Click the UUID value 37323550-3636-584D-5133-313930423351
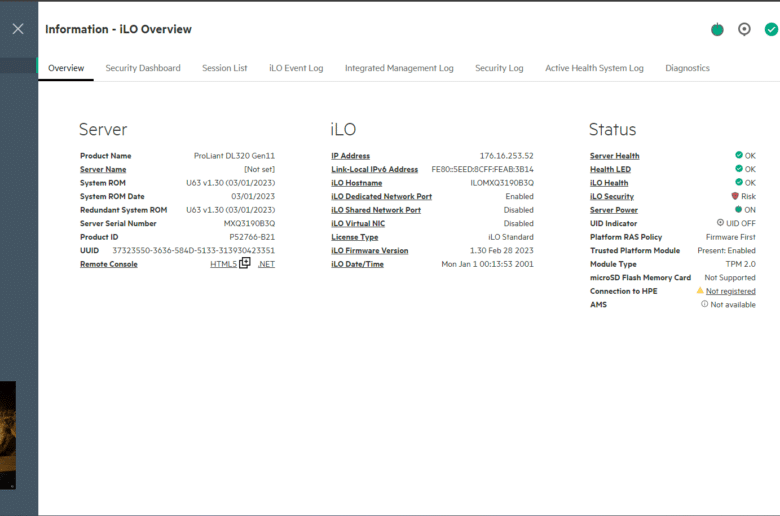Viewport: 780px width, 516px height. click(x=194, y=250)
